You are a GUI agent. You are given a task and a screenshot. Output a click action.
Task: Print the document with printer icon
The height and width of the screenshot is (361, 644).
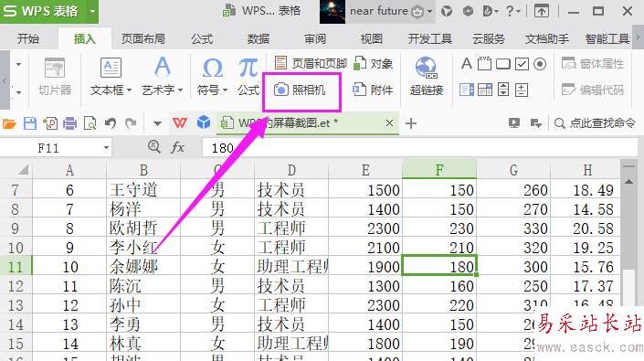[69, 123]
